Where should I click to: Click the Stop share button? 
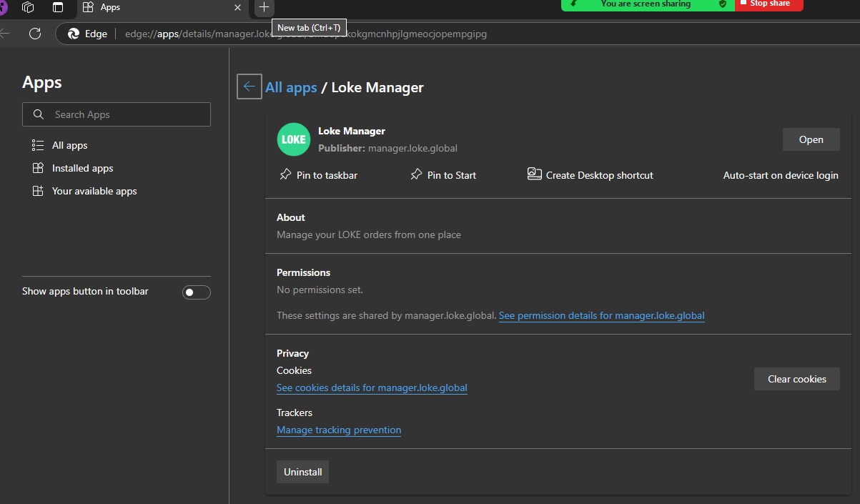(x=769, y=4)
